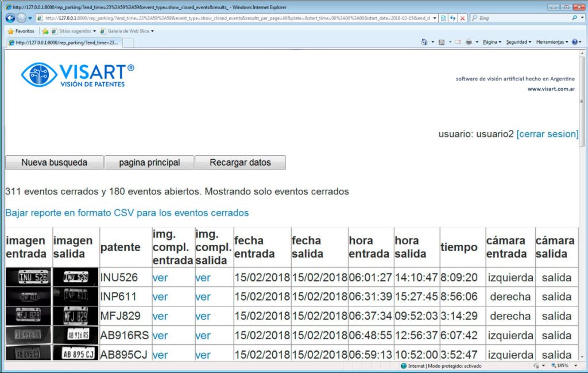Click hora entrada value 06:37:34
The width and height of the screenshot is (588, 373).
click(x=370, y=316)
